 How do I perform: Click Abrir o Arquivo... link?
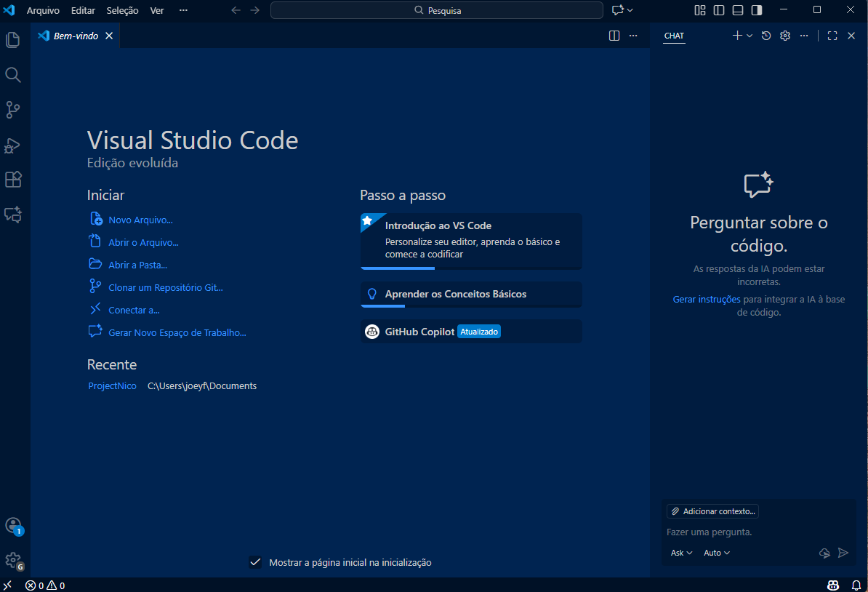click(143, 243)
